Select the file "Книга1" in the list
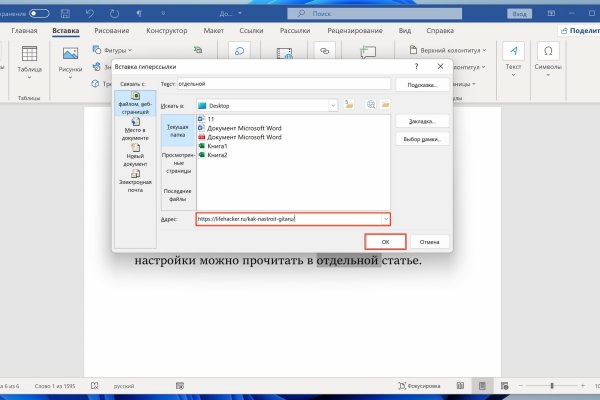Image resolution: width=600 pixels, height=400 pixels. (217, 146)
